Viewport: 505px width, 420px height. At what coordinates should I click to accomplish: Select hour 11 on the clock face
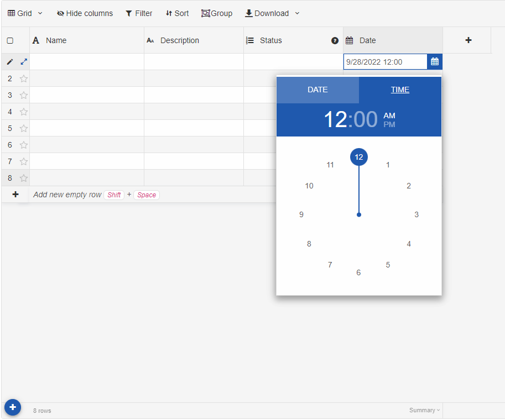click(330, 165)
